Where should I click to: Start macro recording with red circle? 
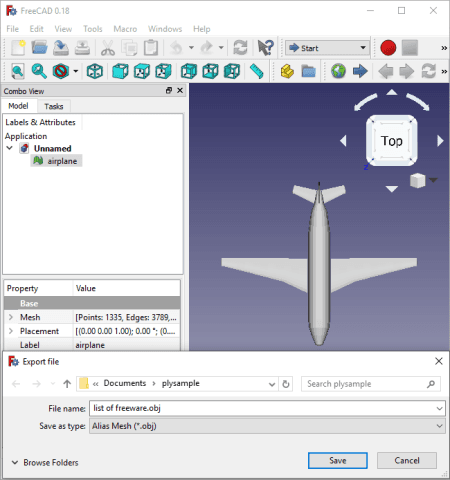388,48
